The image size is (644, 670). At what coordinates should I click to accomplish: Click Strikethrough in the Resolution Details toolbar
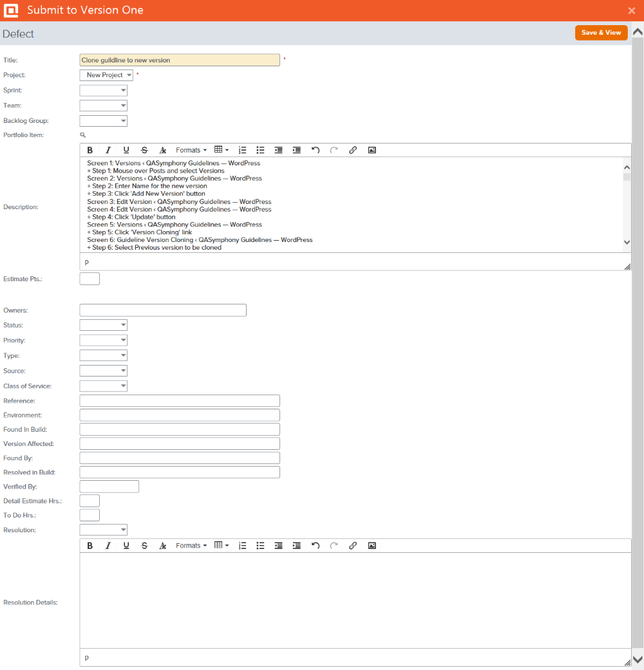point(144,546)
